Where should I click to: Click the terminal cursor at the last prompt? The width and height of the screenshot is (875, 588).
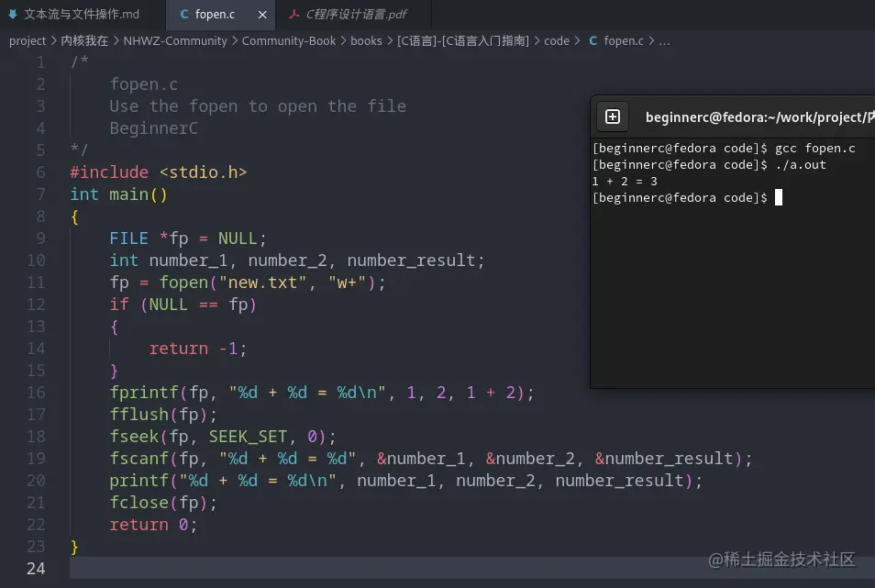pyautogui.click(x=779, y=197)
